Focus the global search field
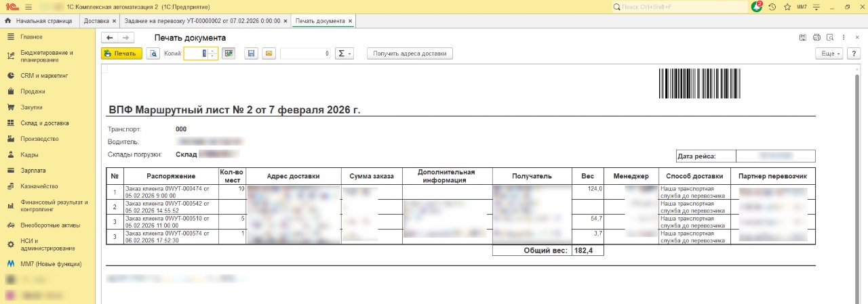 click(679, 6)
